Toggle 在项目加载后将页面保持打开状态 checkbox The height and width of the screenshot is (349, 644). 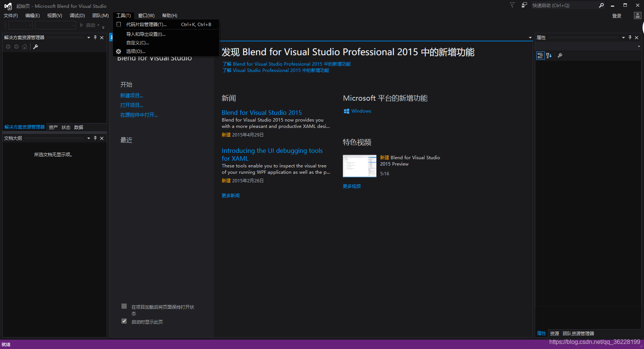[x=124, y=306]
